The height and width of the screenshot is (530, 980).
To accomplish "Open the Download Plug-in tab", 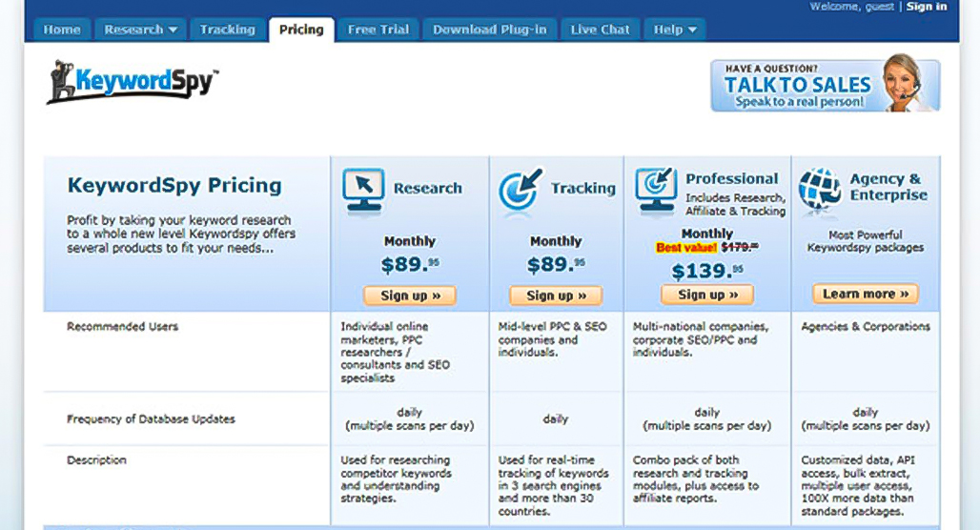I will (x=489, y=30).
